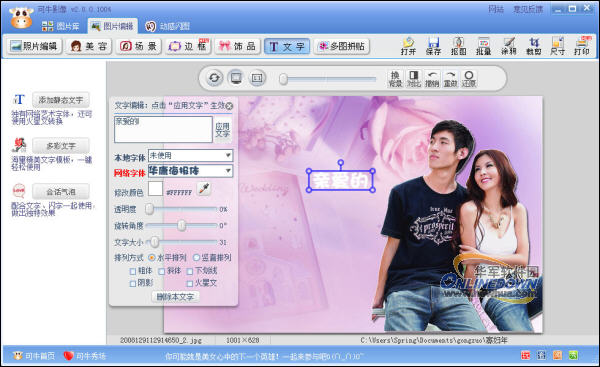
Task: Open the 网络字体 web font dropdown
Action: [x=190, y=171]
